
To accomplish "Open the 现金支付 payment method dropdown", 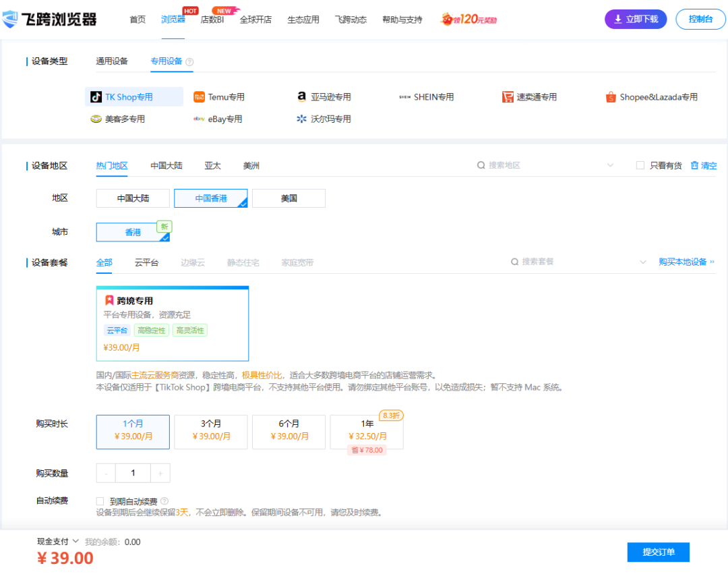I will coord(57,542).
